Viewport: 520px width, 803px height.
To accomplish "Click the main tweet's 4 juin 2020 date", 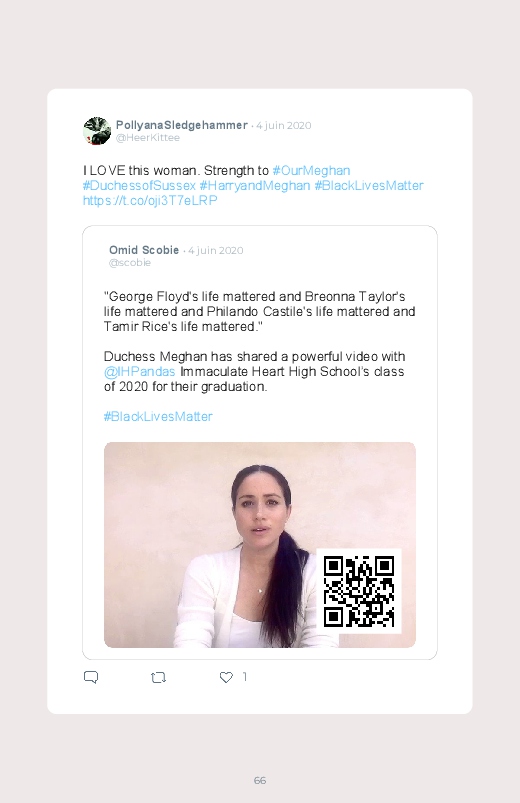I will pos(284,125).
